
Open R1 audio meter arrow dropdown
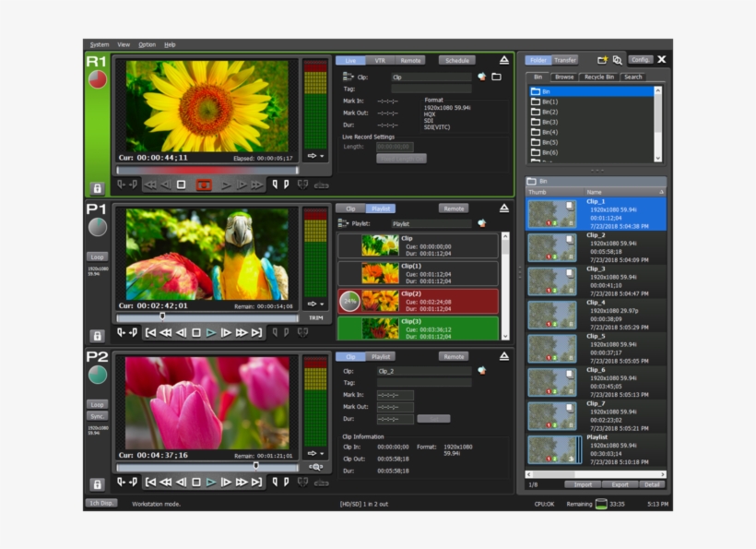[316, 156]
